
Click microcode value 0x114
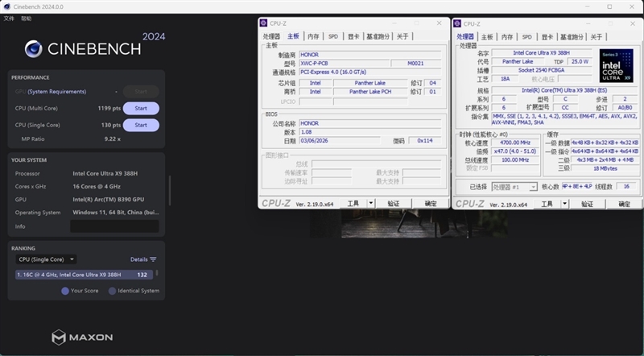pyautogui.click(x=425, y=141)
